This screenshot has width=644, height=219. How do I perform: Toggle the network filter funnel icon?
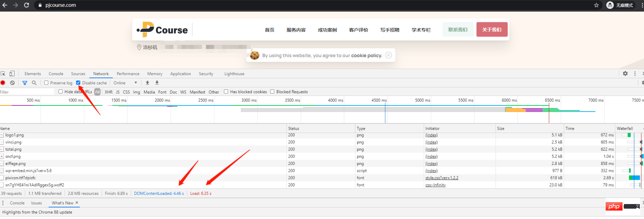pos(25,83)
